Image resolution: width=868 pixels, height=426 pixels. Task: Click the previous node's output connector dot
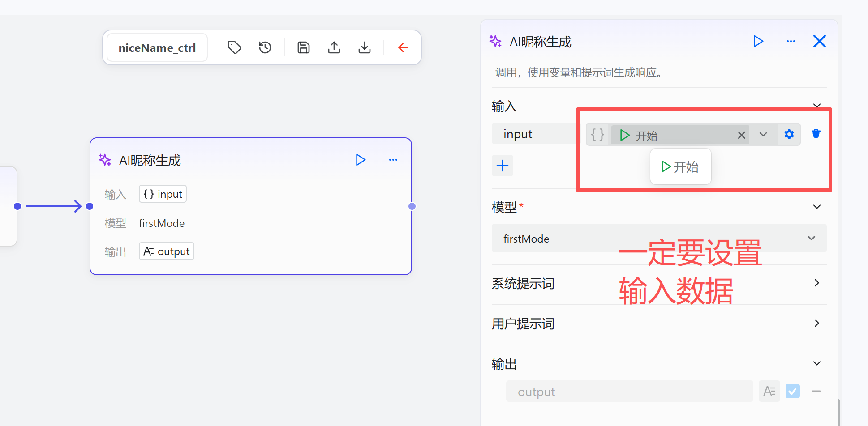(17, 206)
